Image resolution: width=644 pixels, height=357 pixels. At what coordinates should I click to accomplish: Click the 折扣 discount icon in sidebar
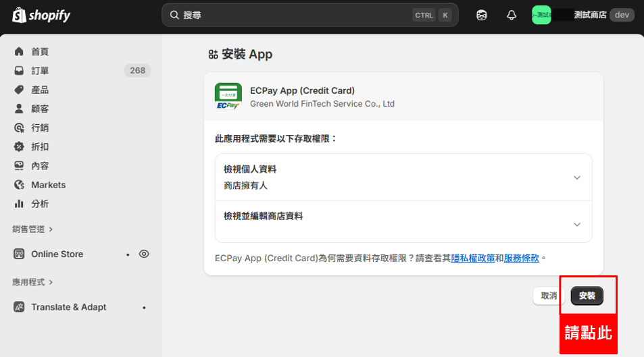coord(19,146)
